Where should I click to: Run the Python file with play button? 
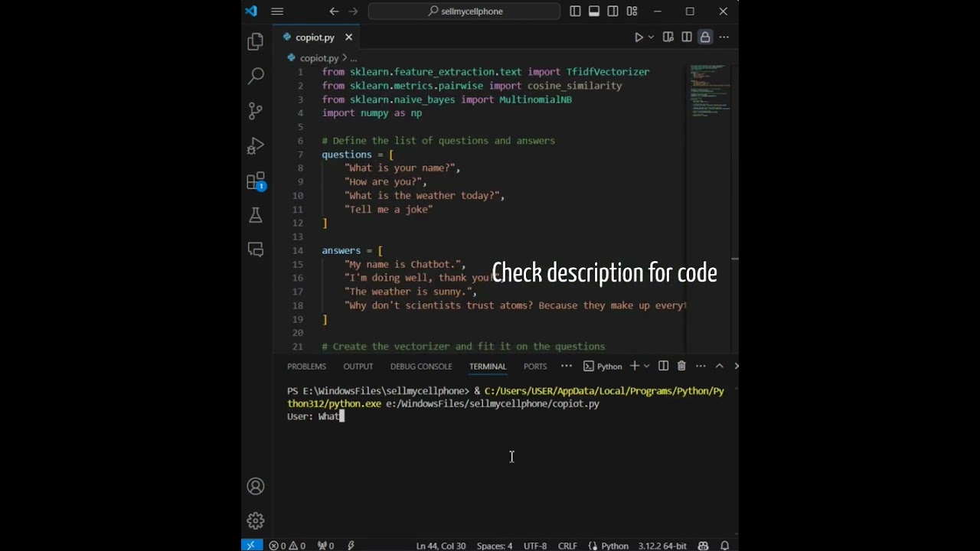pos(639,37)
